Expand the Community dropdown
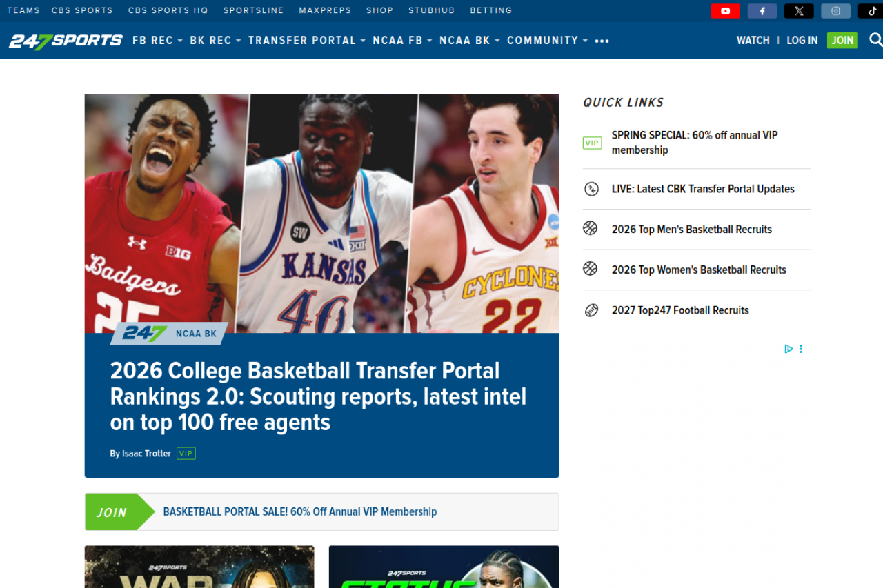Screen dimensions: 883x588 [x=547, y=41]
